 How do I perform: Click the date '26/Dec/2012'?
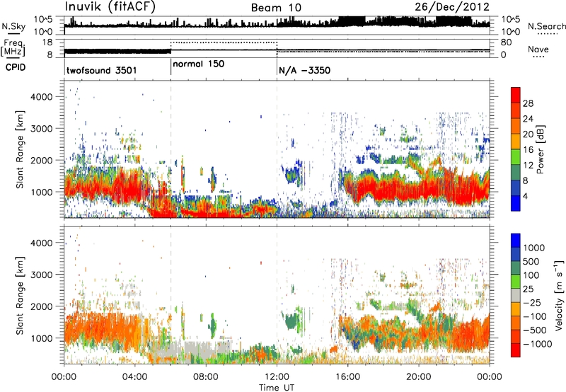click(452, 7)
